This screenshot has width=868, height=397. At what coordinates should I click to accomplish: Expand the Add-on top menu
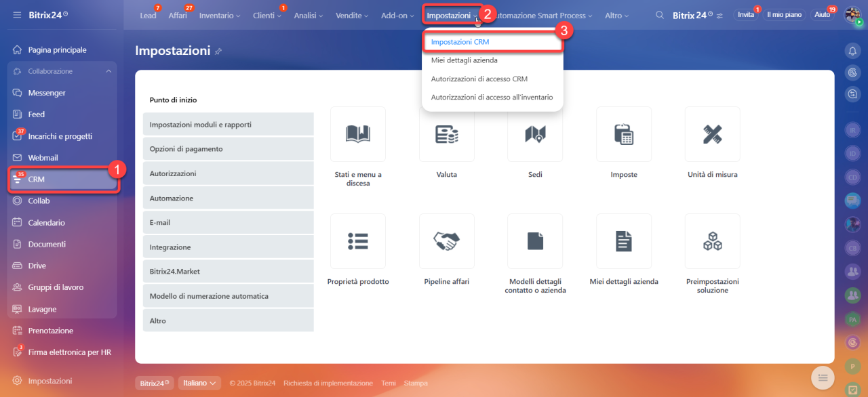397,16
